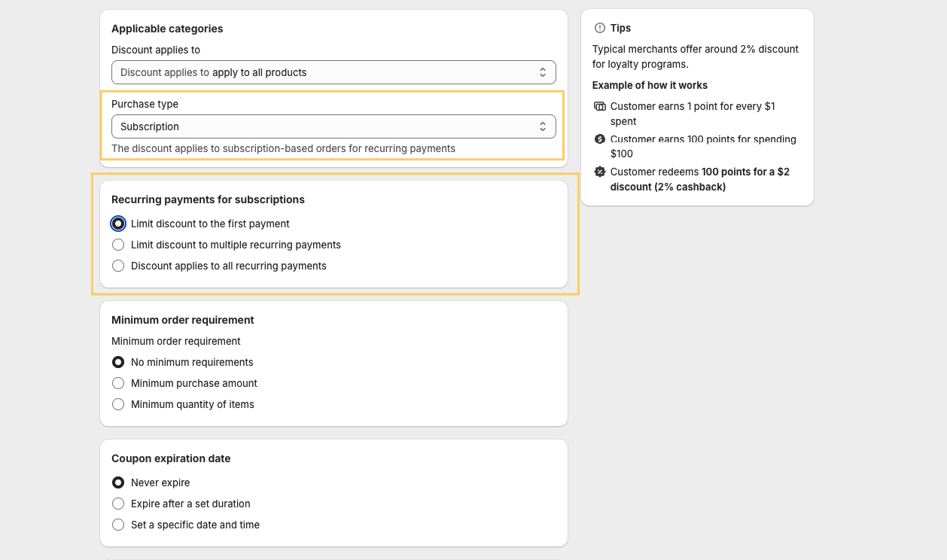This screenshot has height=560, width=947.
Task: Set coupon to 'Never expire'
Action: click(x=118, y=482)
